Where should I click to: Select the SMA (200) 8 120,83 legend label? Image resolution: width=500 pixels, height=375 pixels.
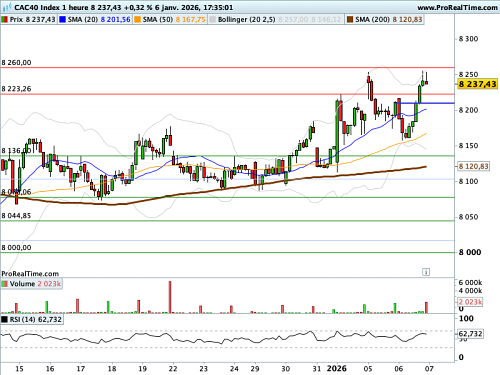(389, 19)
